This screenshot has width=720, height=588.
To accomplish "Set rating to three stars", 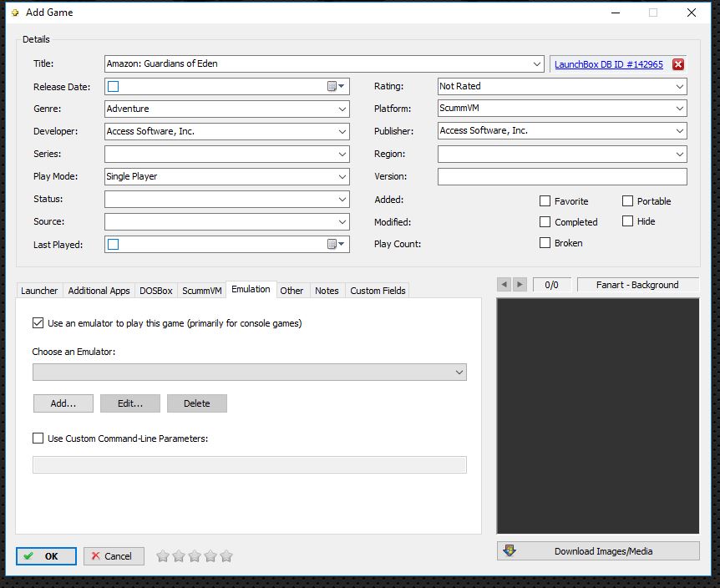I will tap(195, 556).
